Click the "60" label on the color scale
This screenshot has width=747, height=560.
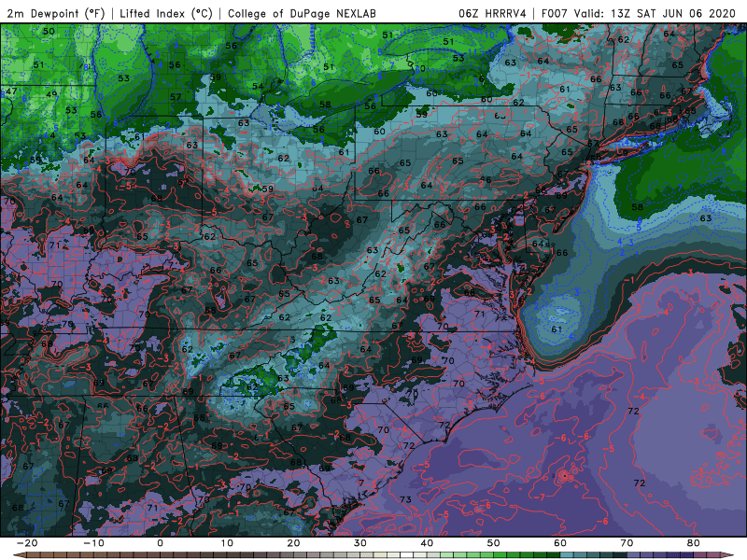pos(560,543)
